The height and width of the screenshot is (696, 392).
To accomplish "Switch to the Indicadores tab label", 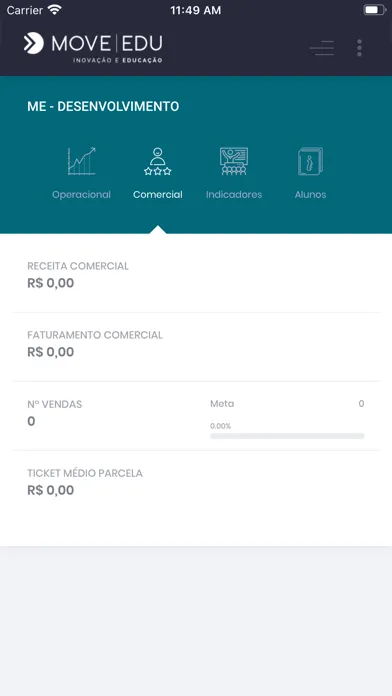I will tap(234, 194).
